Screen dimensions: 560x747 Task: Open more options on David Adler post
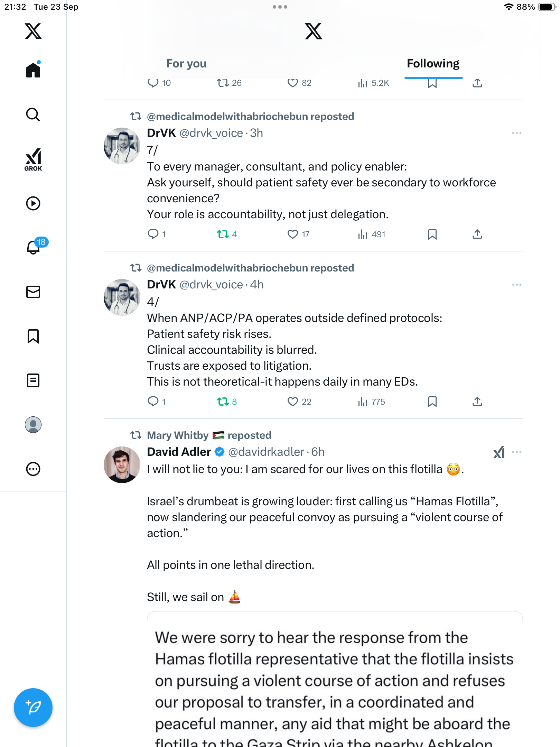(x=516, y=452)
